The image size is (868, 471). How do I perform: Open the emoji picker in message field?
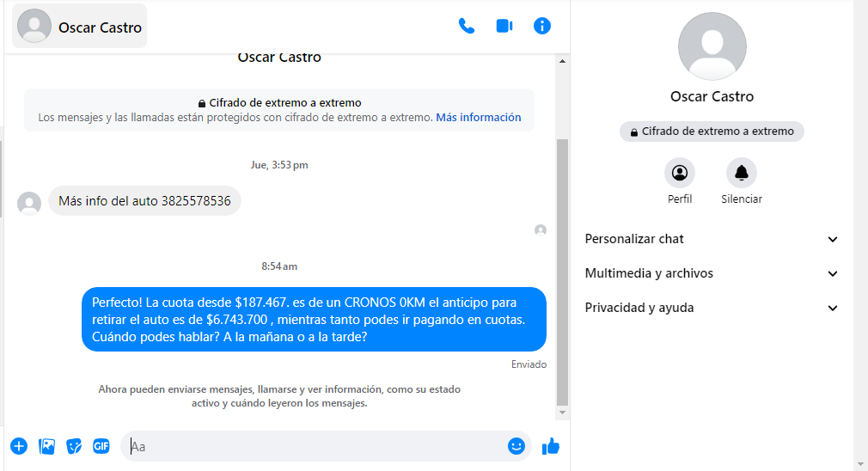(x=516, y=446)
